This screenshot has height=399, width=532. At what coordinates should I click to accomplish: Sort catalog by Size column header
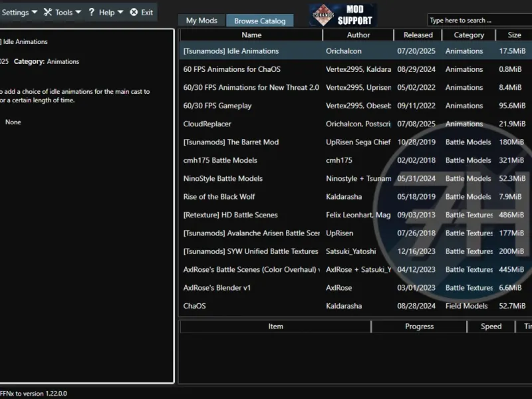(514, 35)
